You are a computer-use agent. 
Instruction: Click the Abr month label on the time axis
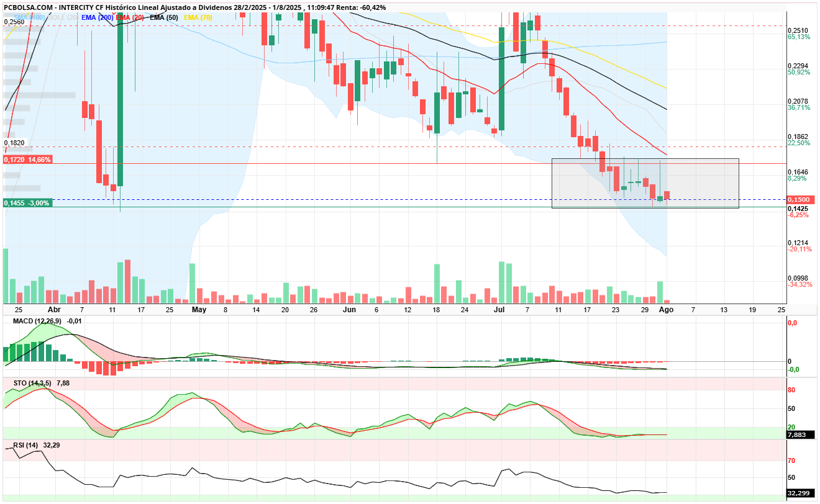click(54, 309)
